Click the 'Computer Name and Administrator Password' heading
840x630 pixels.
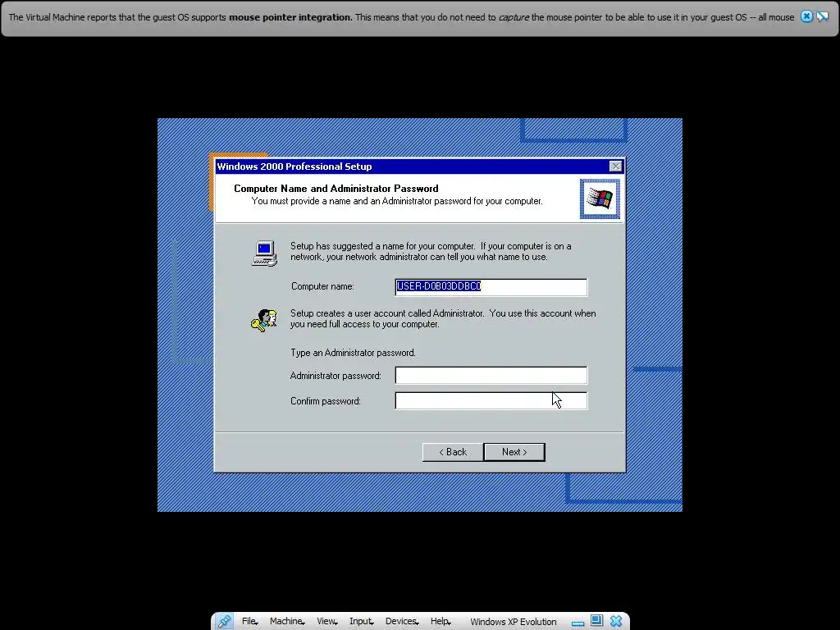tap(336, 189)
